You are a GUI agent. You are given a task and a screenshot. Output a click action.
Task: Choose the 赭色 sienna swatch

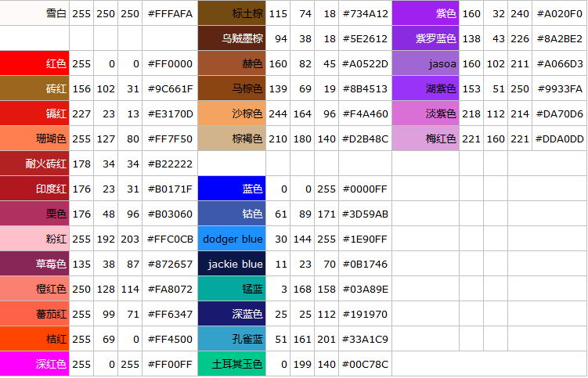(232, 63)
